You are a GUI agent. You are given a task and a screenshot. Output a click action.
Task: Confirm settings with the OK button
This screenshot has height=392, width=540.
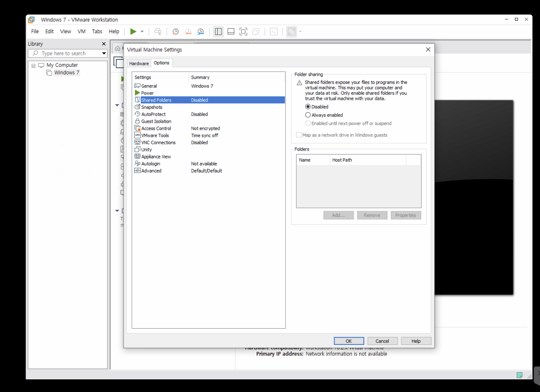coord(349,341)
